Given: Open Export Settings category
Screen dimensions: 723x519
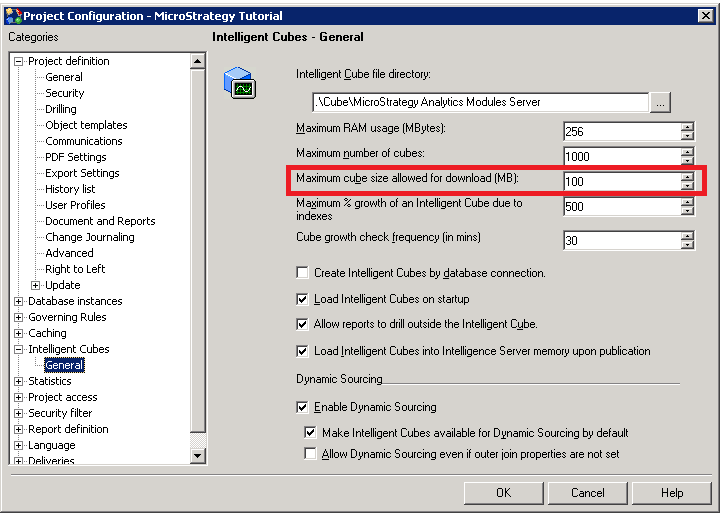Looking at the screenshot, I should tap(82, 173).
